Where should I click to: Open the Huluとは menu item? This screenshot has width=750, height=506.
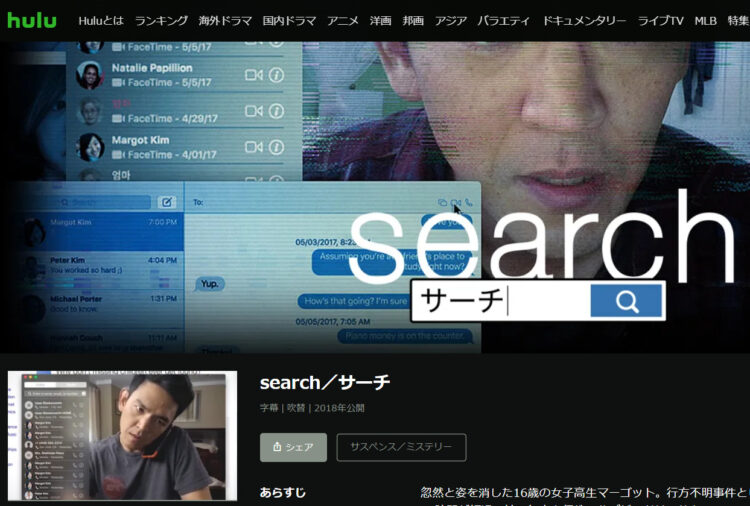point(101,21)
